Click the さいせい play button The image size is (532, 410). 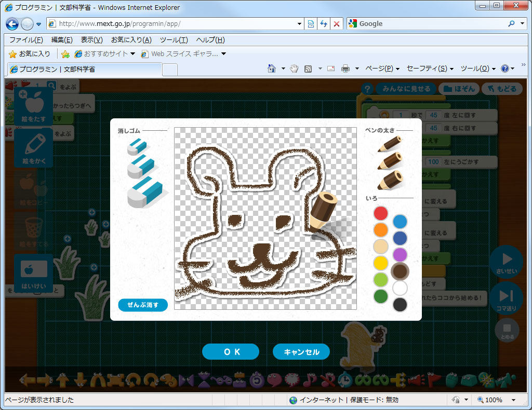click(x=507, y=262)
